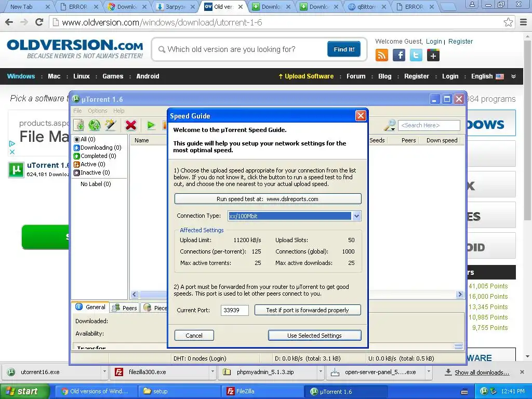Image resolution: width=532 pixels, height=399 pixels.
Task: Close the Speed Guide dialog with red X
Action: click(361, 116)
